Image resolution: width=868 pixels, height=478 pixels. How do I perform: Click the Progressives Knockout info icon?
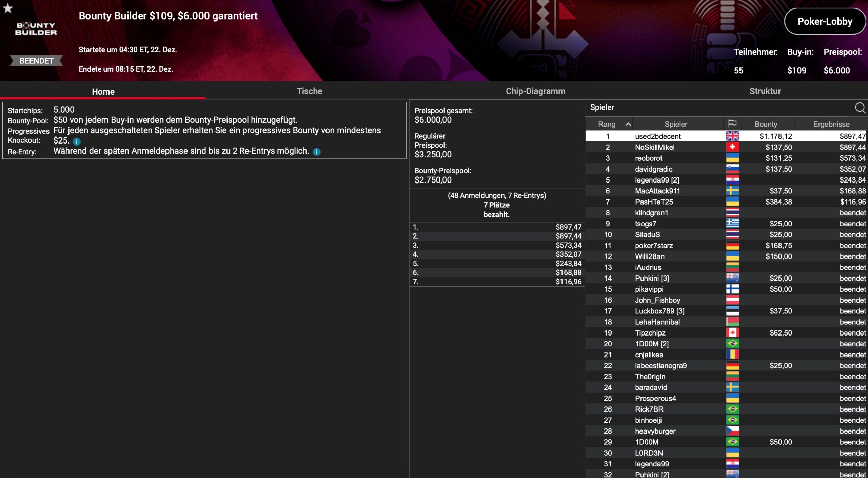(x=77, y=141)
